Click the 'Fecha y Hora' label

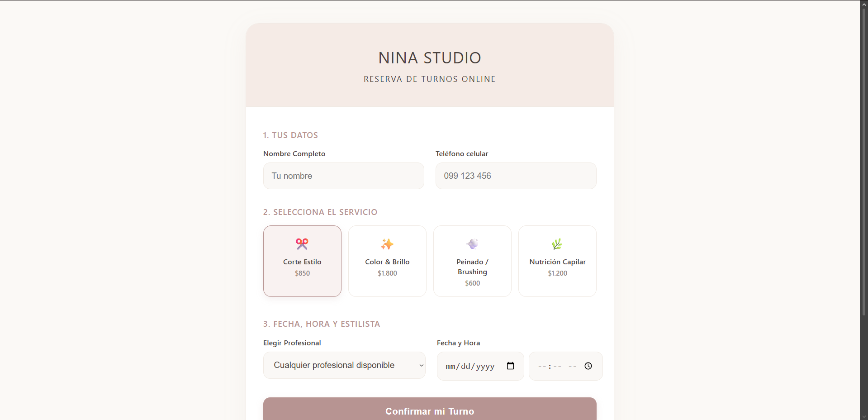[x=458, y=343]
